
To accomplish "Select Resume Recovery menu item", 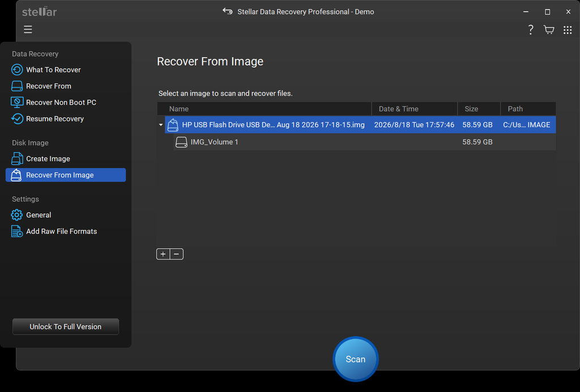I will 55,119.
